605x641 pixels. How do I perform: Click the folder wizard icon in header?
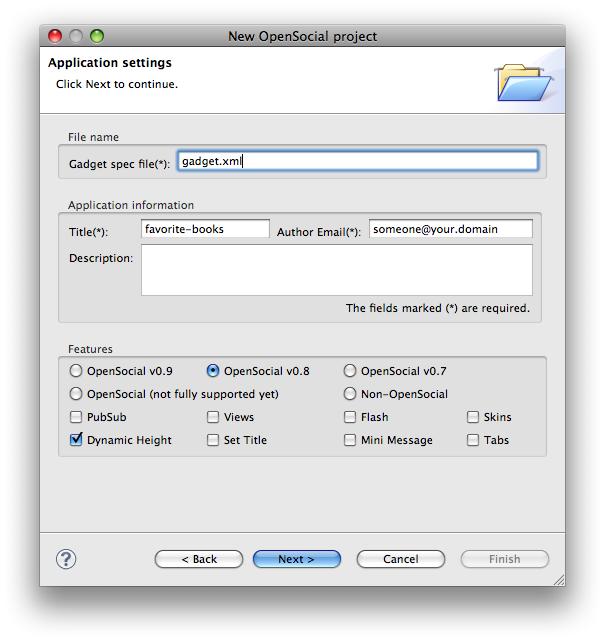pos(524,82)
